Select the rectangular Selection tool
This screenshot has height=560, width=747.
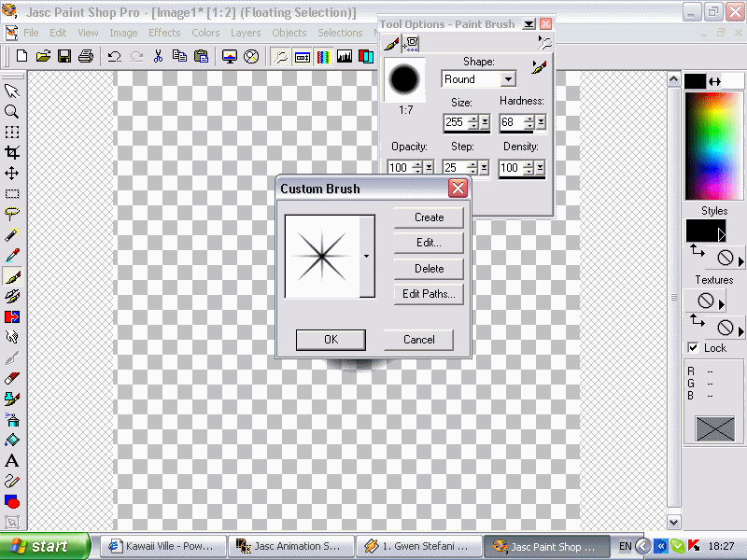[11, 194]
